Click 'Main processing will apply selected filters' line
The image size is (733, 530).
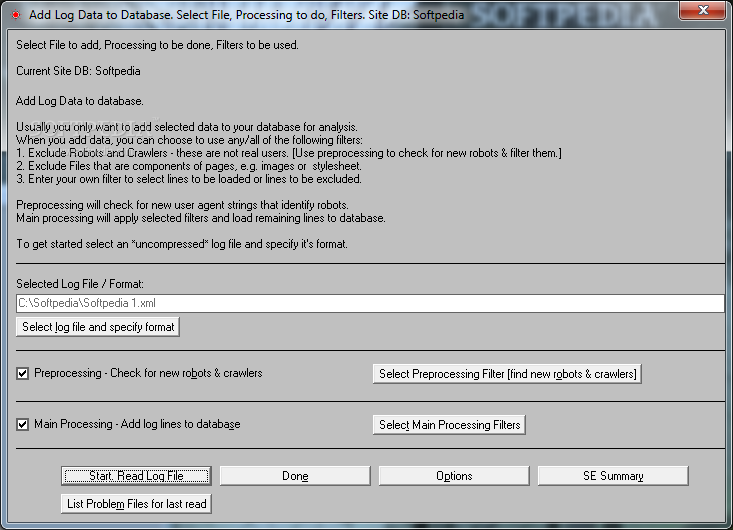[x=201, y=218]
